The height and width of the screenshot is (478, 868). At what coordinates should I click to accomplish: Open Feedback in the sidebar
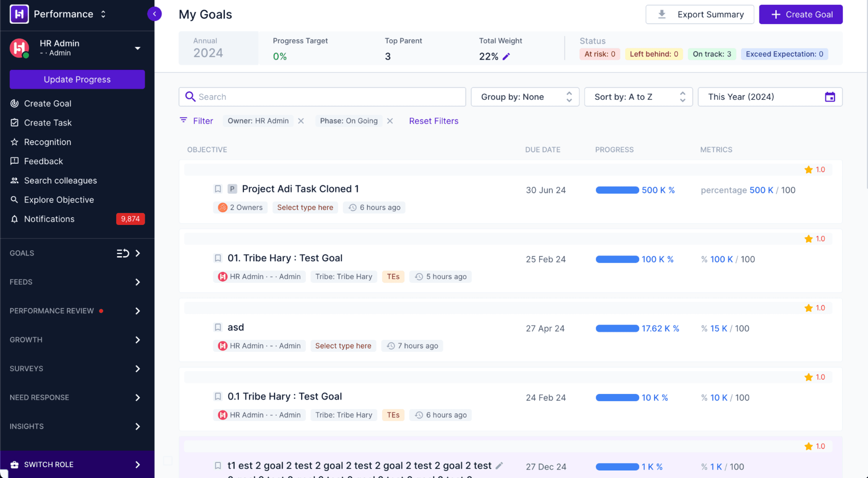43,161
